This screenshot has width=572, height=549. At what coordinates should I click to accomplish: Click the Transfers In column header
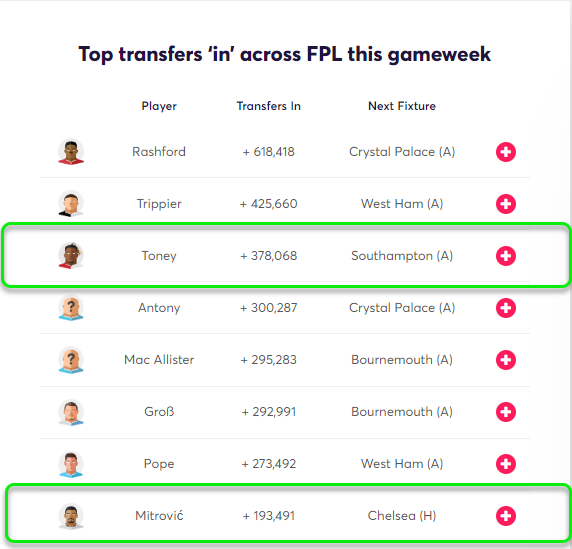268,106
